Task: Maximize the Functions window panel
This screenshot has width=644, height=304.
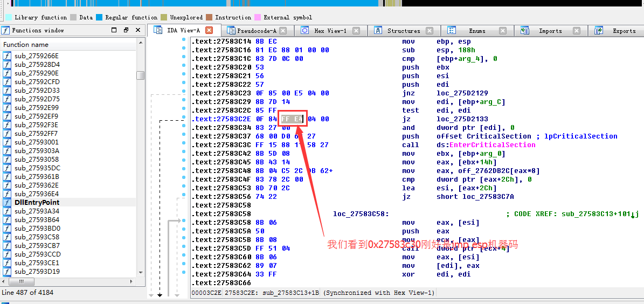Action: pyautogui.click(x=114, y=30)
